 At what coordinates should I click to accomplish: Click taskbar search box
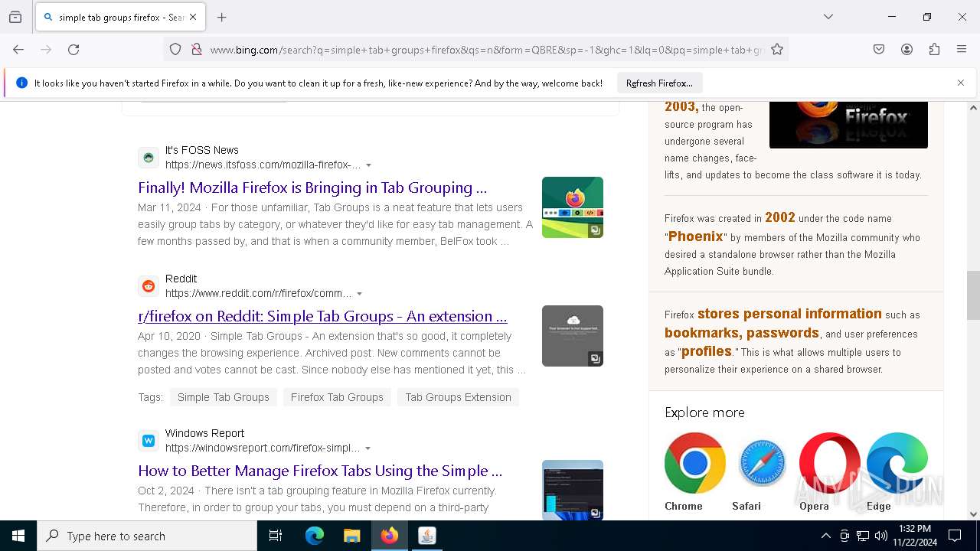point(147,536)
